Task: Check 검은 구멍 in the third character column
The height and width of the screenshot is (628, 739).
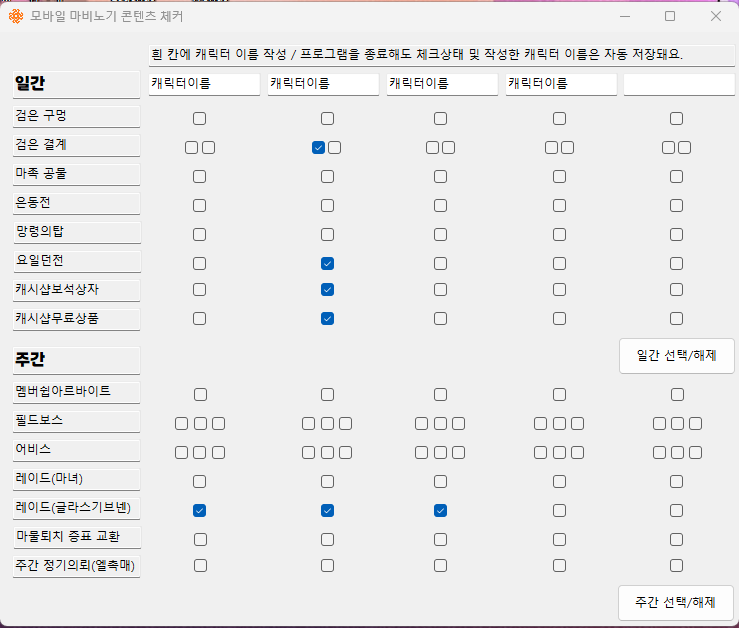Action: (441, 118)
